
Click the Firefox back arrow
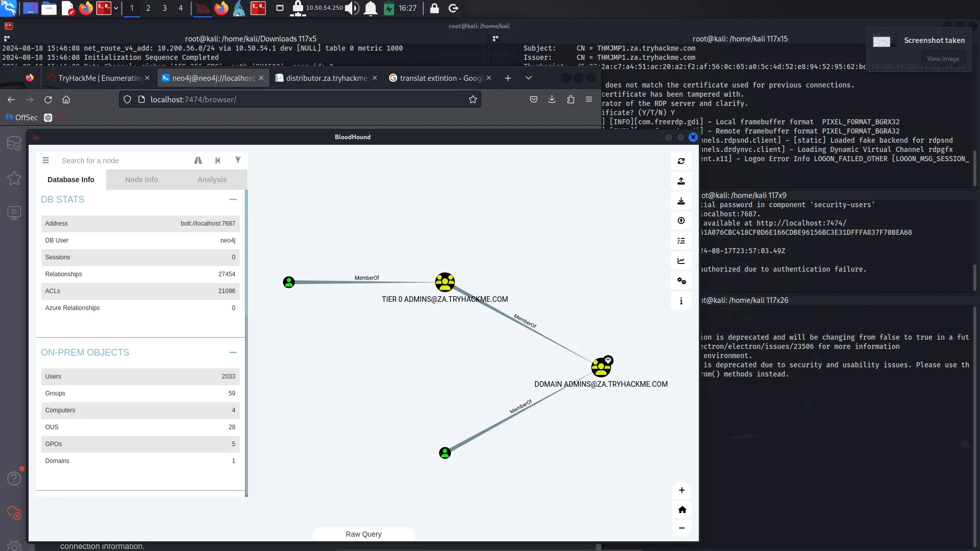tap(11, 99)
